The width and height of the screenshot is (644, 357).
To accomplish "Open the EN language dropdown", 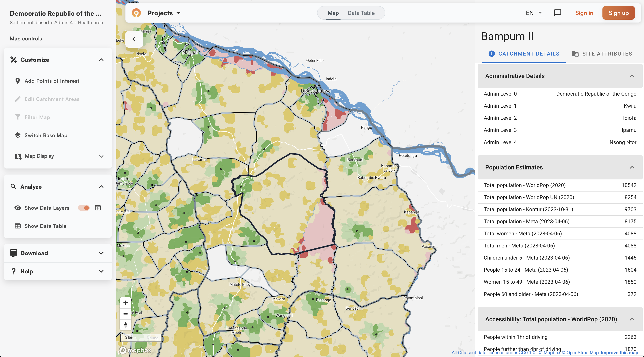I will (x=535, y=13).
